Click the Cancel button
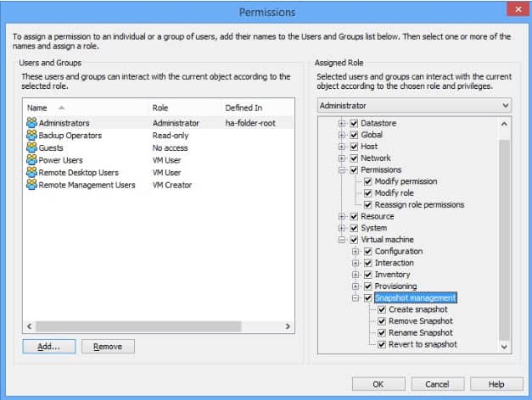Screen dimensions: 532x400 click(437, 384)
